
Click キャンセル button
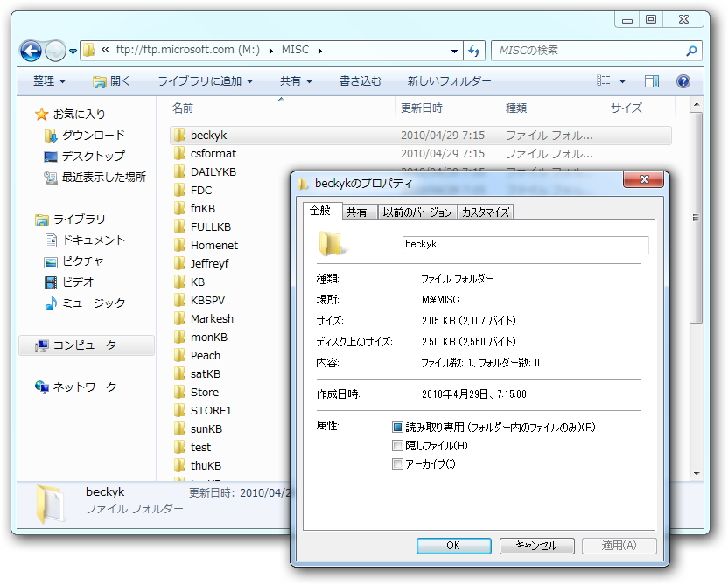tap(536, 546)
